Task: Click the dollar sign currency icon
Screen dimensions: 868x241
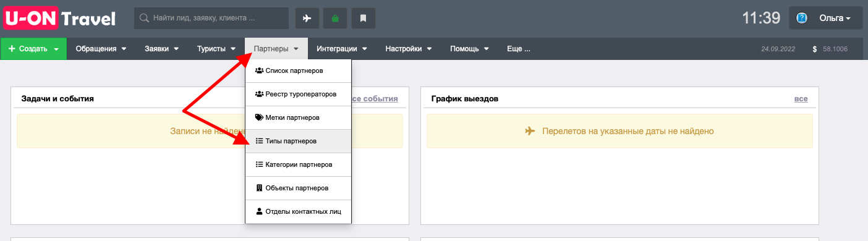Action: tap(815, 49)
